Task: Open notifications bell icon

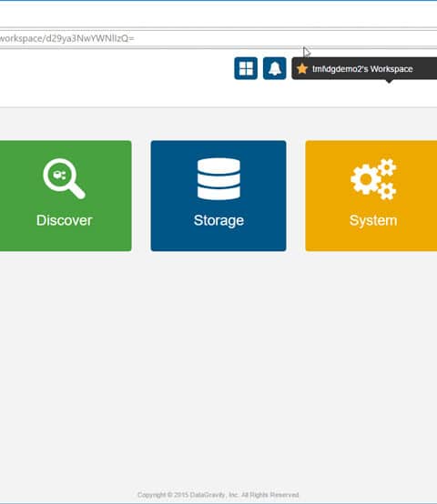Action: [275, 68]
